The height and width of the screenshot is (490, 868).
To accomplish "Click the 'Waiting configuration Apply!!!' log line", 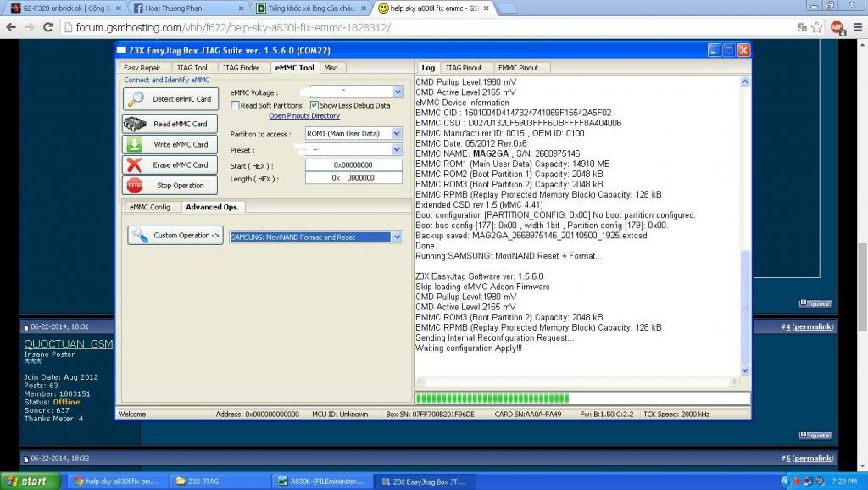I will (x=469, y=348).
